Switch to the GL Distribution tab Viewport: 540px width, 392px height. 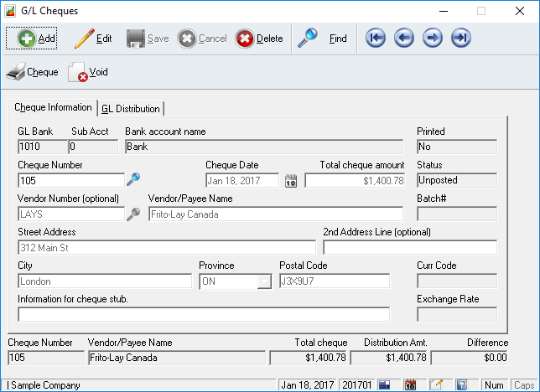click(x=131, y=108)
